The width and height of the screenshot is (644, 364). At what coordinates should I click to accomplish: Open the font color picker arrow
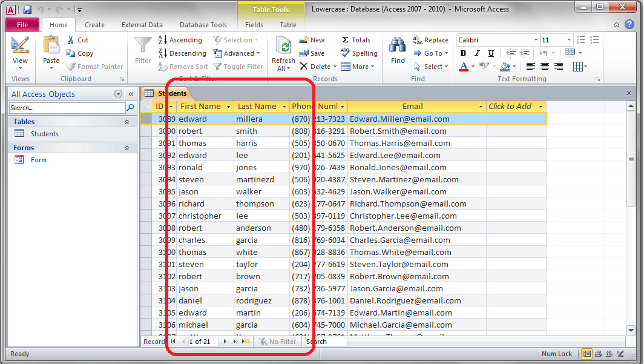473,67
